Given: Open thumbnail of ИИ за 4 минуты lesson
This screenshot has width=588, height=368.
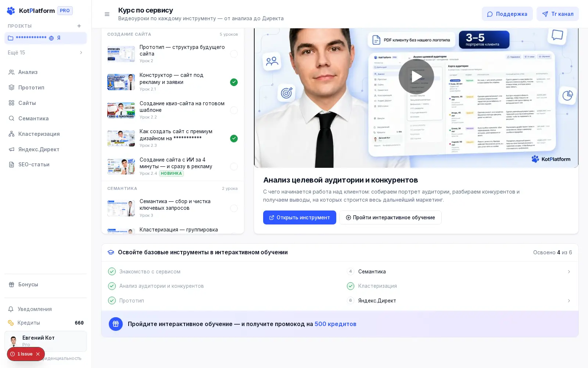Looking at the screenshot, I should point(121,167).
